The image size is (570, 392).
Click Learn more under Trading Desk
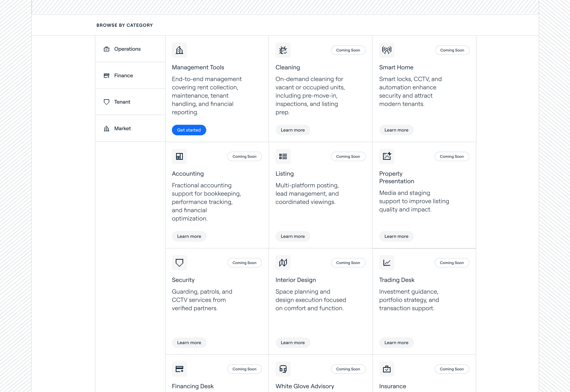(x=396, y=343)
